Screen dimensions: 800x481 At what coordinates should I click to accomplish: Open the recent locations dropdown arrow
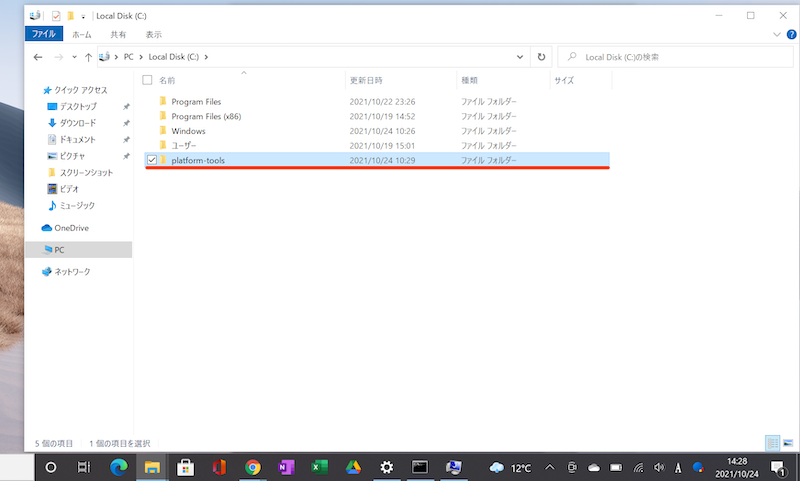[x=73, y=58]
